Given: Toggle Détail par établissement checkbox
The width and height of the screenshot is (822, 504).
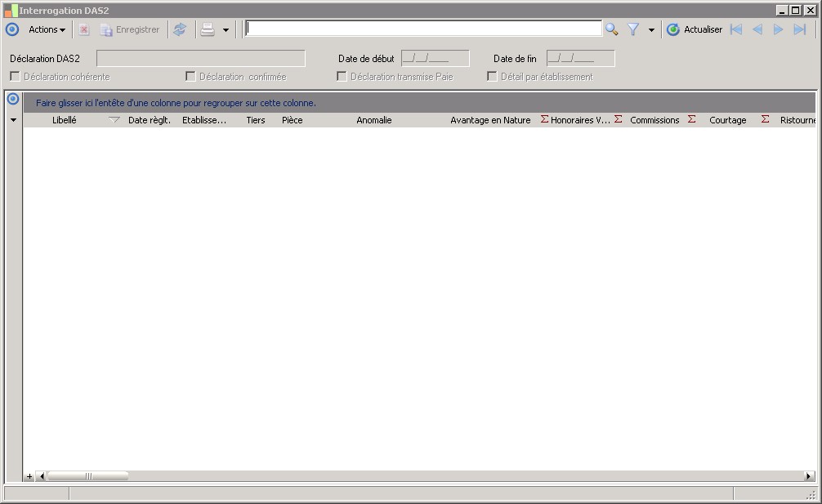Looking at the screenshot, I should pyautogui.click(x=492, y=77).
